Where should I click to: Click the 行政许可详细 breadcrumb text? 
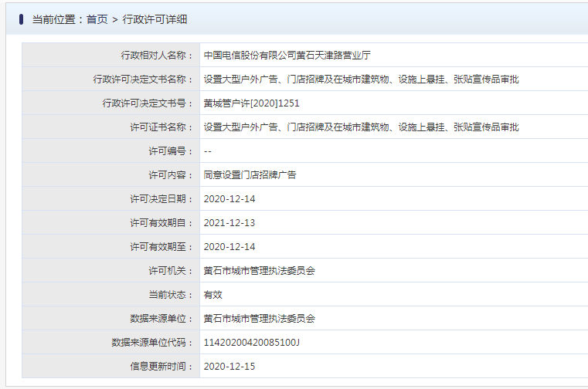click(x=155, y=19)
